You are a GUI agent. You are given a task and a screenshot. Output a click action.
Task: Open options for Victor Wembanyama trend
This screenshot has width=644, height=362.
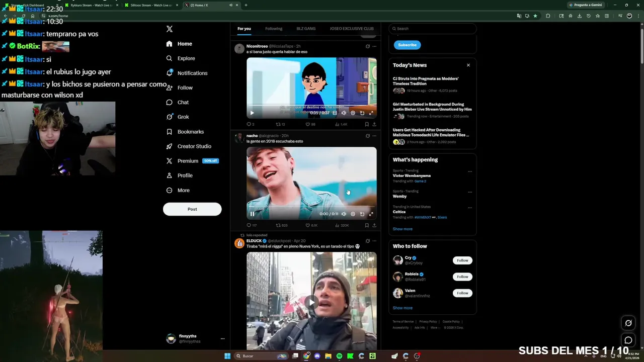pos(470,171)
